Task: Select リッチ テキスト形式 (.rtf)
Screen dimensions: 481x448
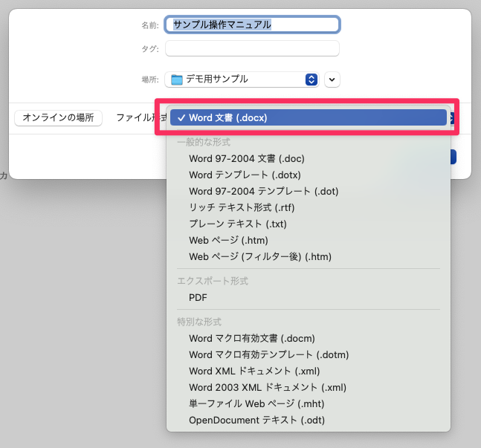Action: coord(309,207)
